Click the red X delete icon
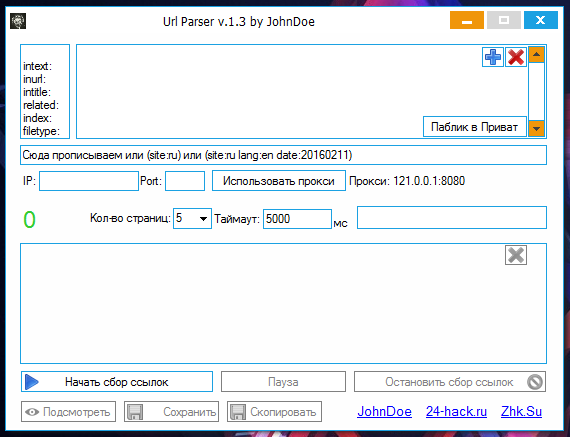The width and height of the screenshot is (570, 437). (x=516, y=57)
